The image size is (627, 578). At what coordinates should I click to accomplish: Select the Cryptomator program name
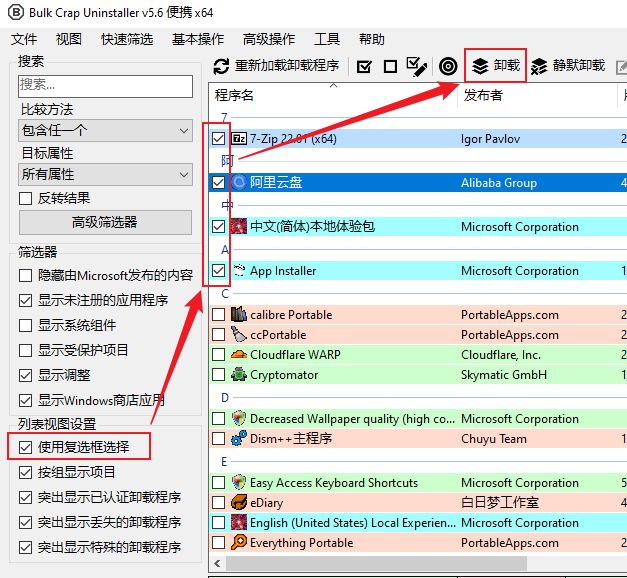284,375
